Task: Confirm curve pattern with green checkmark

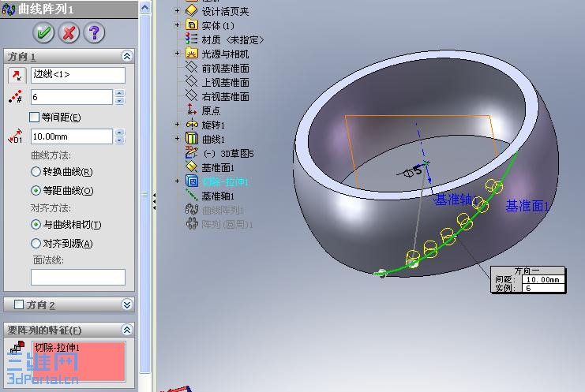Action: coord(43,33)
